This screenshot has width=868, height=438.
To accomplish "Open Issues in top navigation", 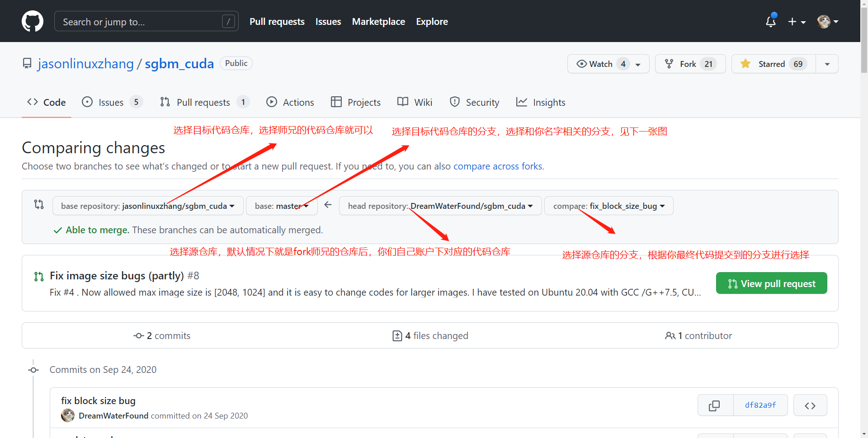I will pos(328,22).
